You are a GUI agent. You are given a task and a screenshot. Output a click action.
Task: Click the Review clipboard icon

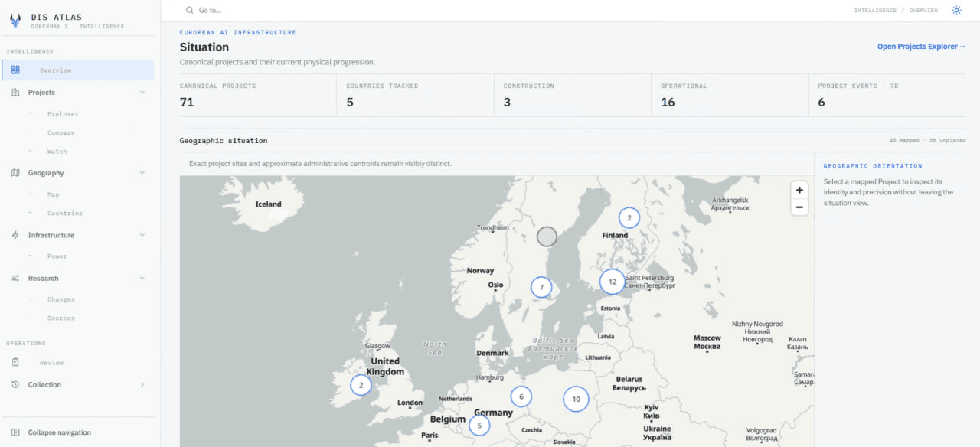[x=15, y=362]
